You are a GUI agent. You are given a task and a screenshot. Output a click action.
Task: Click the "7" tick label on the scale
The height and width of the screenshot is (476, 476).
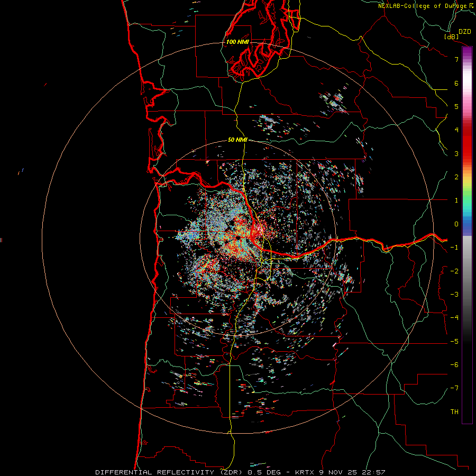[456, 59]
